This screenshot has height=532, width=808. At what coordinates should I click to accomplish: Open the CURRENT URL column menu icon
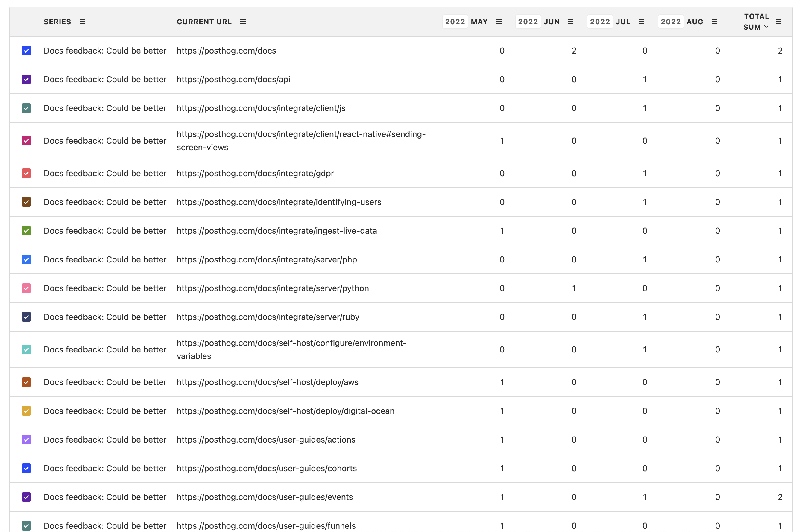243,22
